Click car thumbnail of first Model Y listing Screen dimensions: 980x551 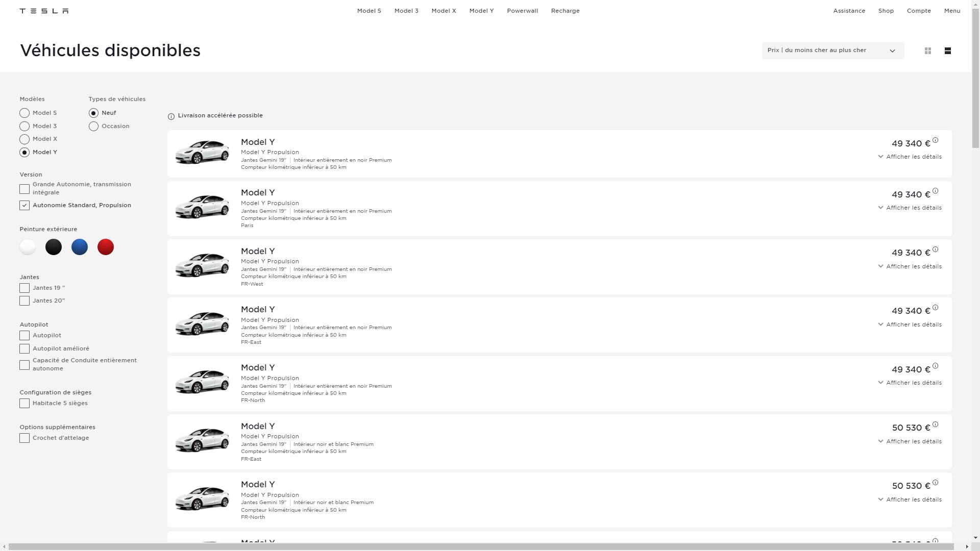(202, 152)
